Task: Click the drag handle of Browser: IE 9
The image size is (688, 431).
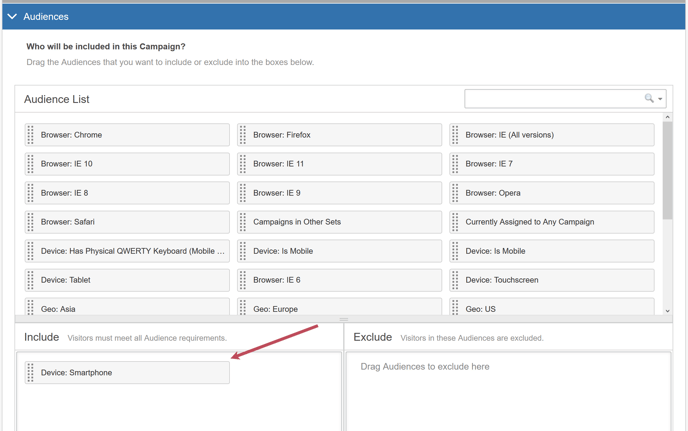Action: coord(243,193)
